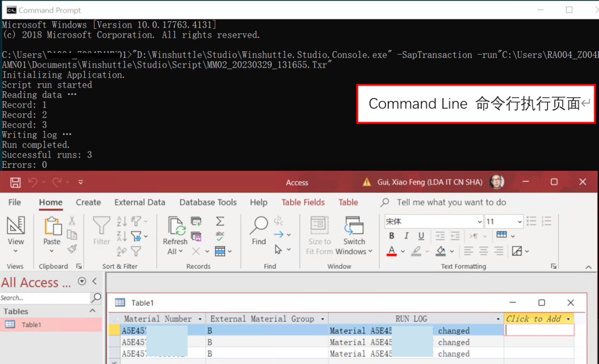Viewport: 599px width, 364px height.
Task: Switch to the Home ribbon tab
Action: point(50,202)
